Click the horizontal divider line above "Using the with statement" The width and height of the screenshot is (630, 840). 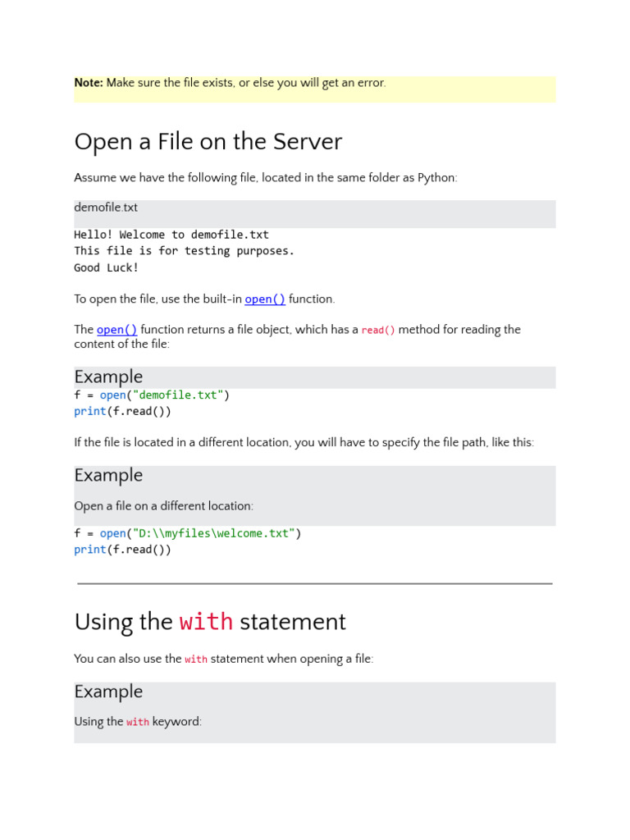(x=314, y=583)
